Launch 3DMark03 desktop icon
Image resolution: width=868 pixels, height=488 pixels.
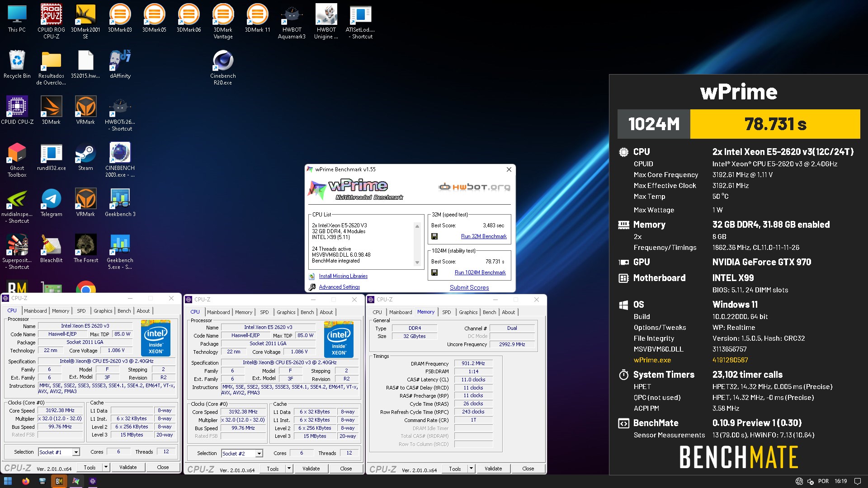click(120, 18)
